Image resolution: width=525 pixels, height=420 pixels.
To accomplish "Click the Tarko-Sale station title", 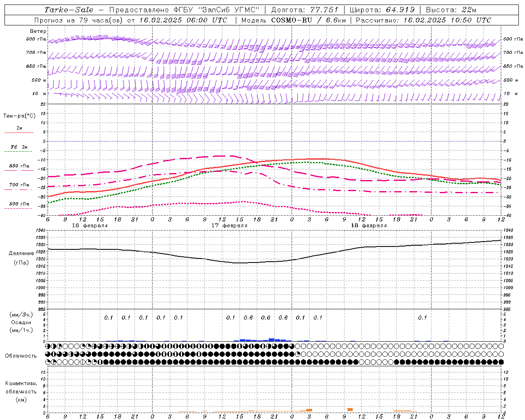I will point(68,10).
